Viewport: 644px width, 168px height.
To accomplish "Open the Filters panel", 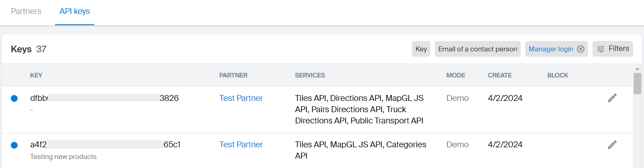I will coord(613,49).
